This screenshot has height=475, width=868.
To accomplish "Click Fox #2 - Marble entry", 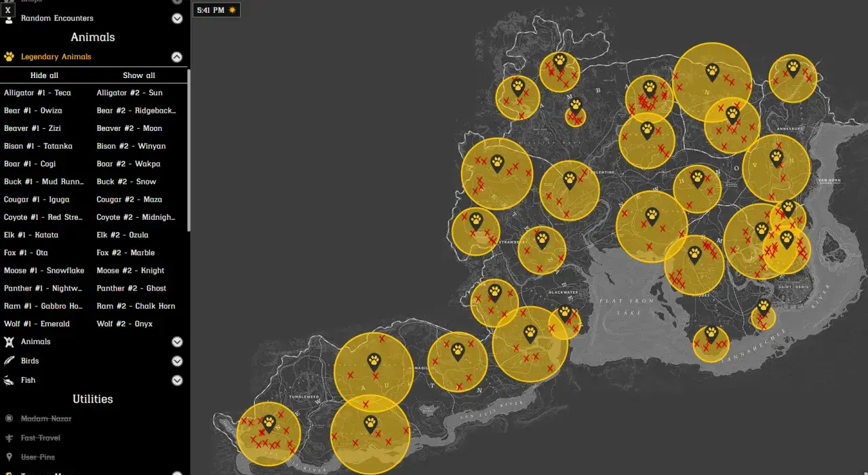I will pos(125,252).
